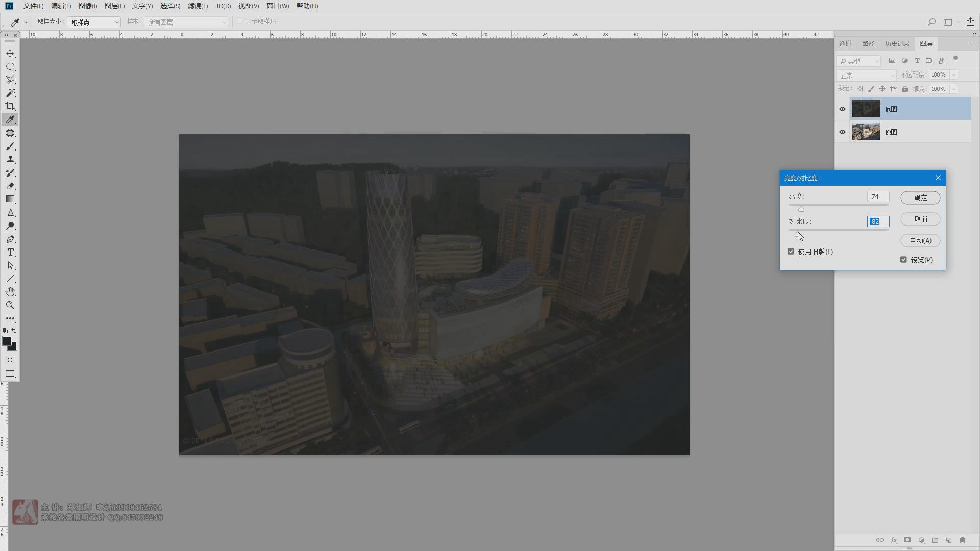Select the Horizontal Type tool
980x551 pixels.
[x=10, y=253]
